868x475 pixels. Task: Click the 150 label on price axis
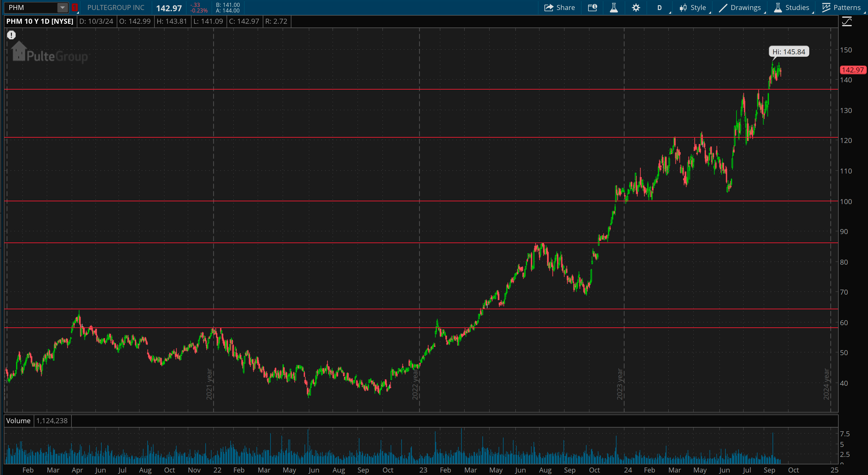coord(846,50)
